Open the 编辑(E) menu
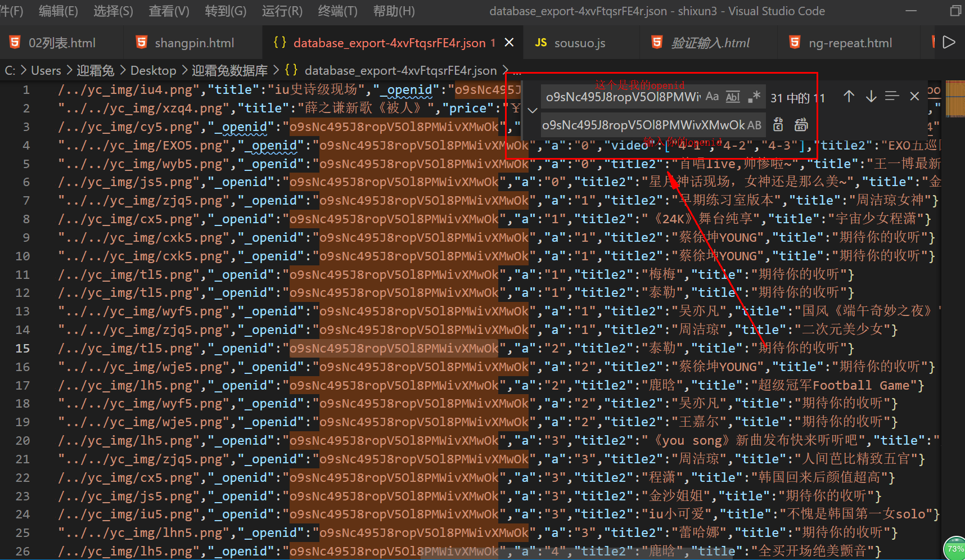Screen dimensions: 965x560 [x=58, y=11]
